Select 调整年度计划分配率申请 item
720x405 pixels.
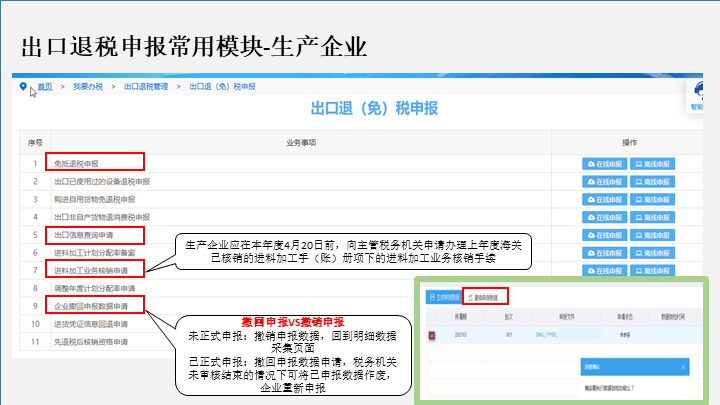pyautogui.click(x=95, y=288)
